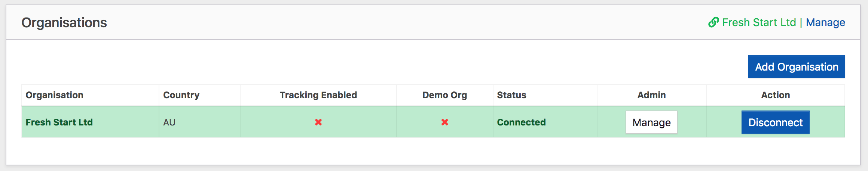This screenshot has height=171, width=868.
Task: Click the Tracking Enabled red cross icon
Action: click(318, 122)
